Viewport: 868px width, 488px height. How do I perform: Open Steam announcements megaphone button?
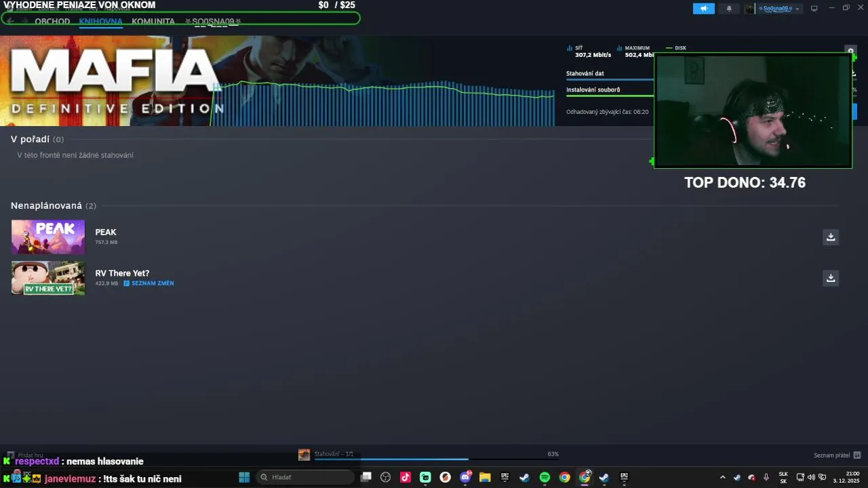pos(704,8)
